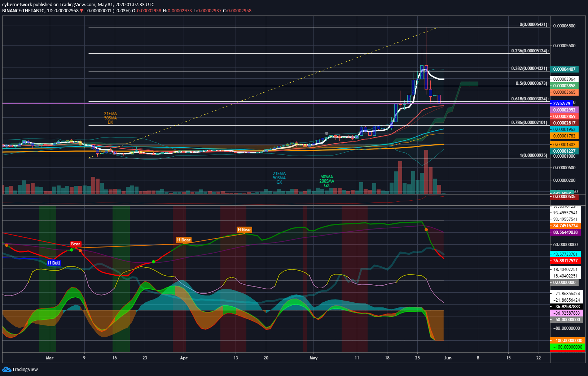The width and height of the screenshot is (588, 376).
Task: Click the red down-arrow price change indicator
Action: pyautogui.click(x=82, y=11)
